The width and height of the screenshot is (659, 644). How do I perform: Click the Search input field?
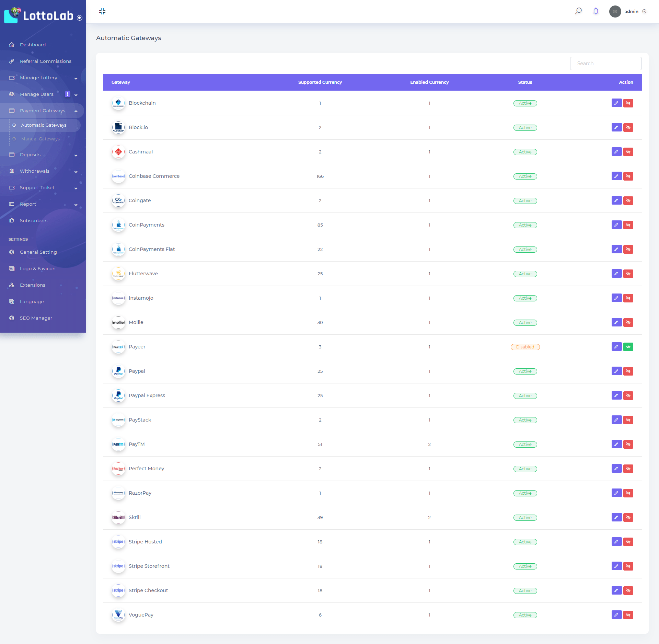tap(606, 63)
